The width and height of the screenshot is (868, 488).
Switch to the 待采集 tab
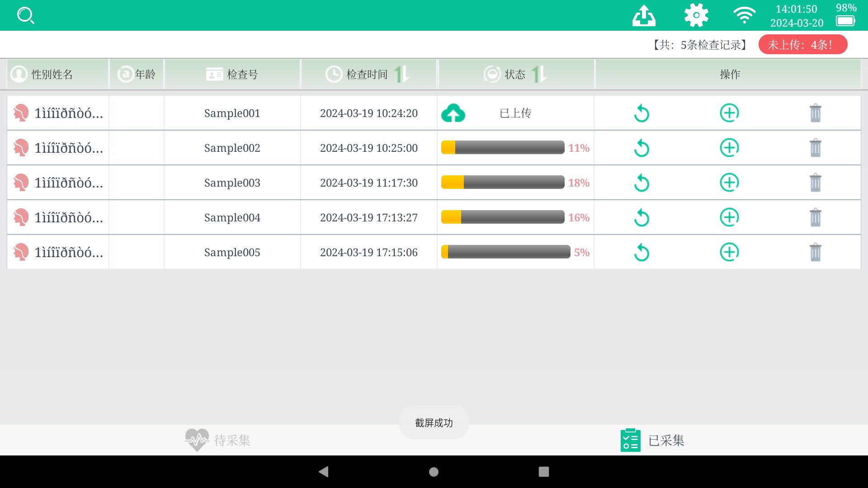point(218,440)
